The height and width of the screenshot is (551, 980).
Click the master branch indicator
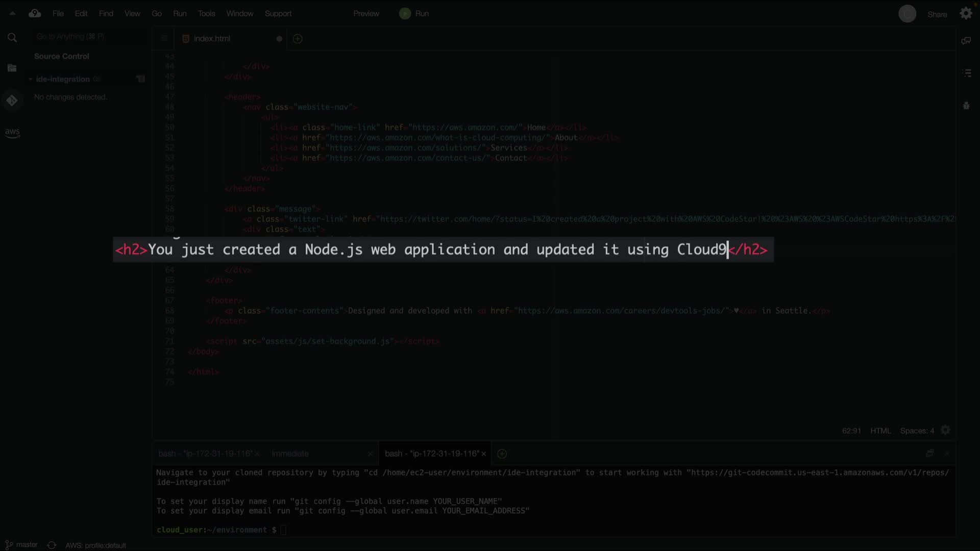pos(22,545)
